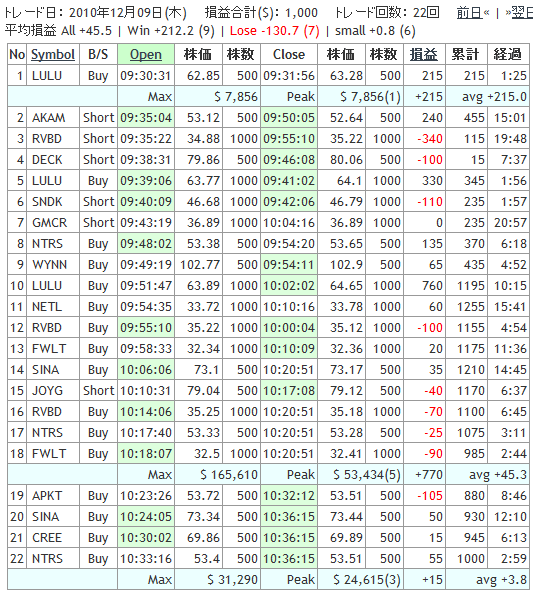Click cumulative total 1000 in last row
Image resolution: width=533 pixels, height=593 pixels.
(x=471, y=559)
